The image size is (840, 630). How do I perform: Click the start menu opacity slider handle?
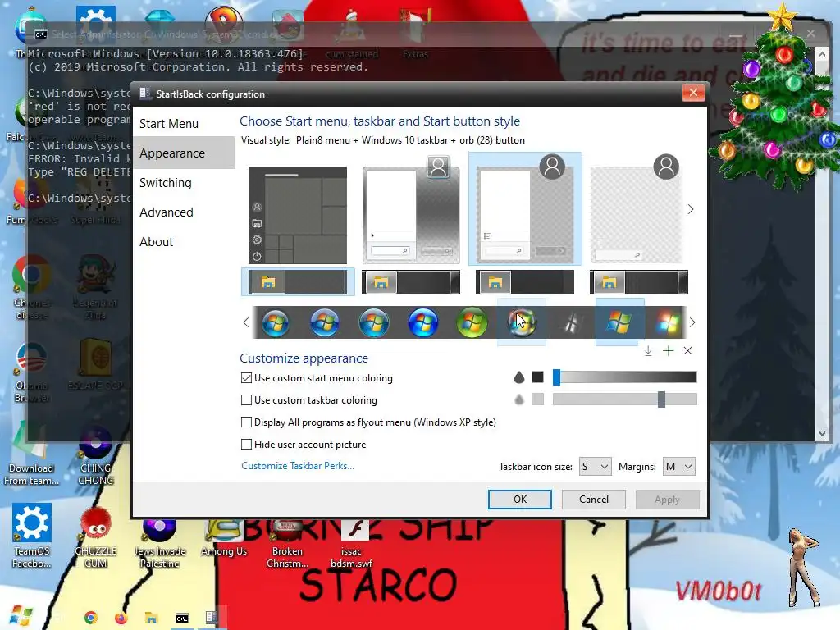[x=557, y=377]
